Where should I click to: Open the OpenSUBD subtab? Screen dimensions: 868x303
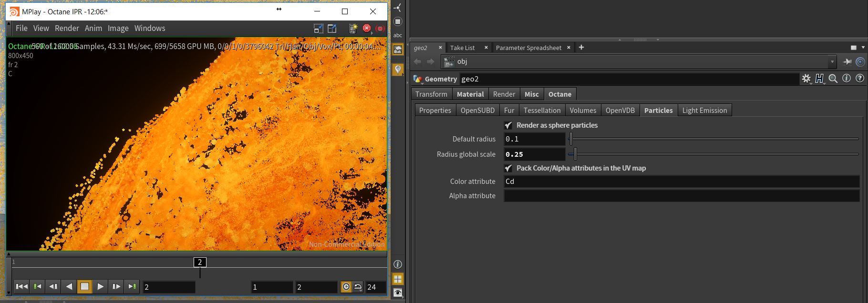pos(477,110)
